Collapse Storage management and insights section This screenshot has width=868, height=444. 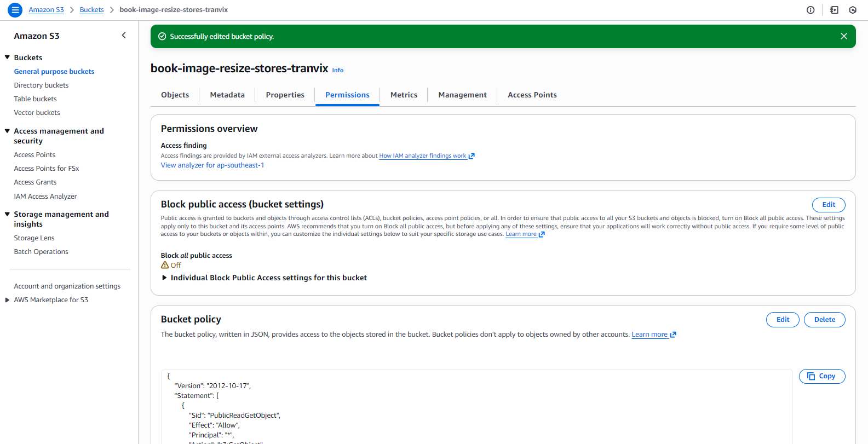pos(8,214)
